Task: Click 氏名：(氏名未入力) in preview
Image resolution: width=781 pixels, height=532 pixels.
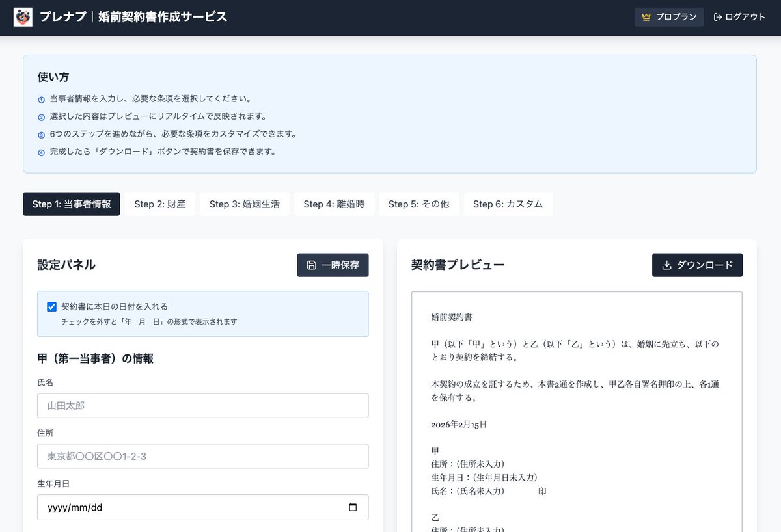Action: (468, 491)
